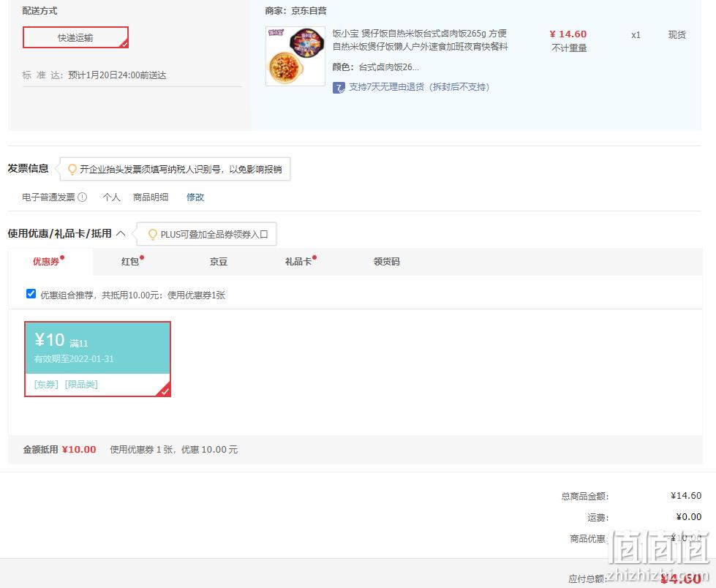Switch to the 领货码 tab
Screen dimensions: 716x588
point(386,262)
